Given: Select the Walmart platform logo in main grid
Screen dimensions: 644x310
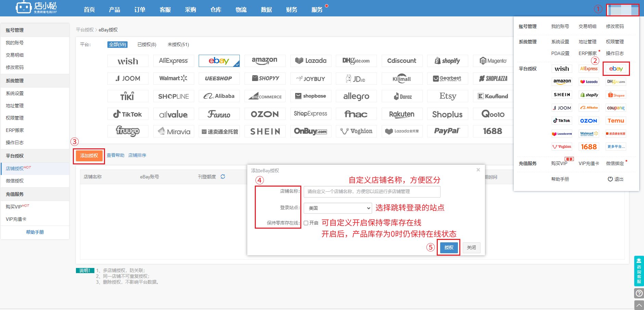Looking at the screenshot, I should pyautogui.click(x=173, y=78).
